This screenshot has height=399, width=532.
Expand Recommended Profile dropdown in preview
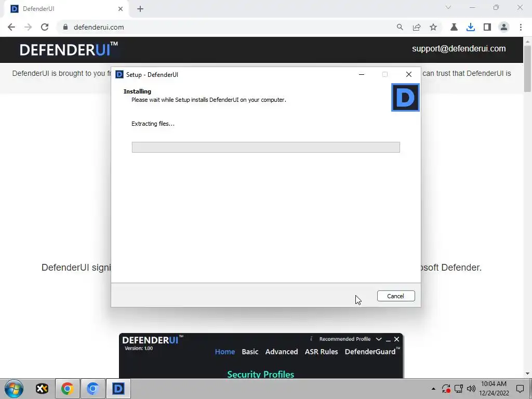(379, 339)
